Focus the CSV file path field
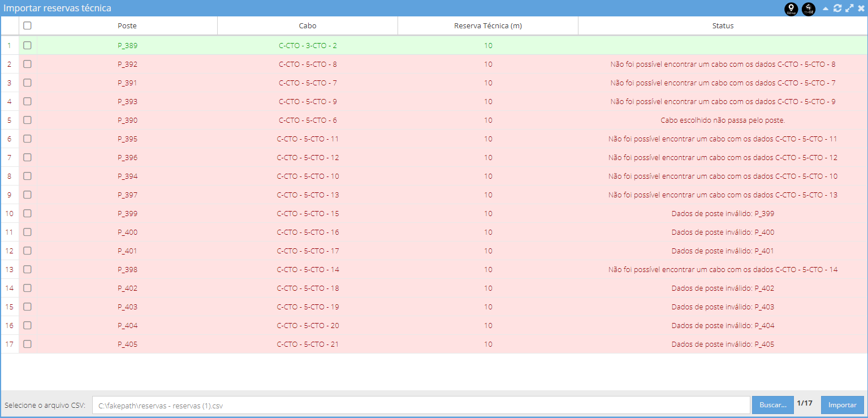 421,405
